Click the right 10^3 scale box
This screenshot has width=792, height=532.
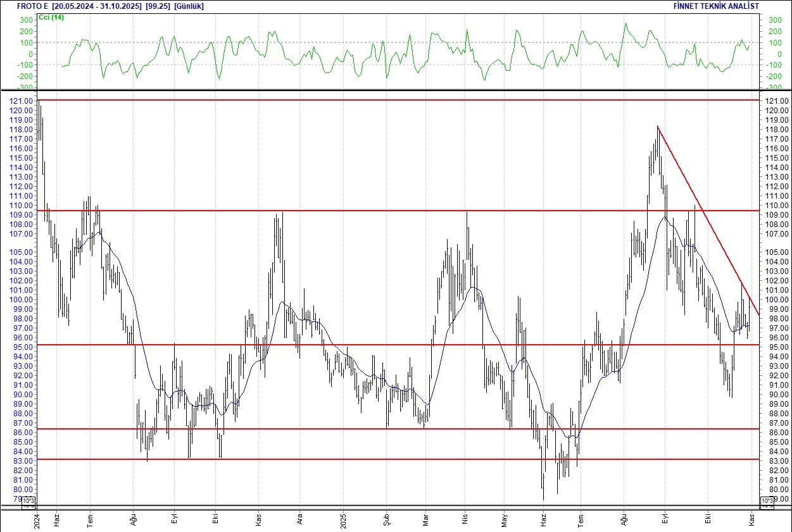pyautogui.click(x=765, y=502)
